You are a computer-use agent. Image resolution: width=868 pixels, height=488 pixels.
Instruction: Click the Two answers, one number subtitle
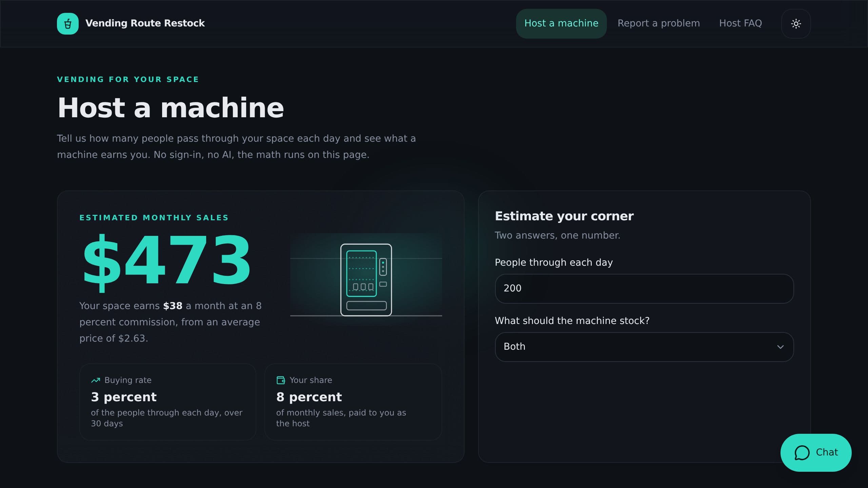[x=557, y=236]
